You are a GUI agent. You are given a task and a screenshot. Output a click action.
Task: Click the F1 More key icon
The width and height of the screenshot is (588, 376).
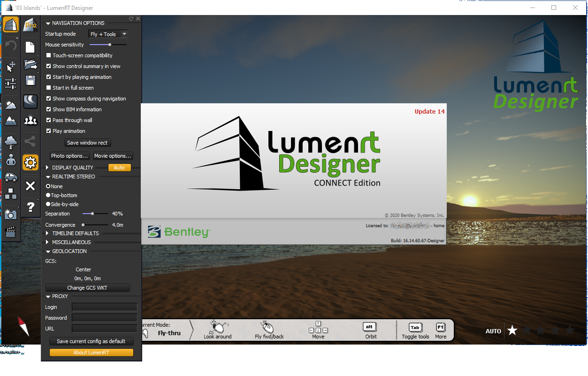tap(440, 327)
